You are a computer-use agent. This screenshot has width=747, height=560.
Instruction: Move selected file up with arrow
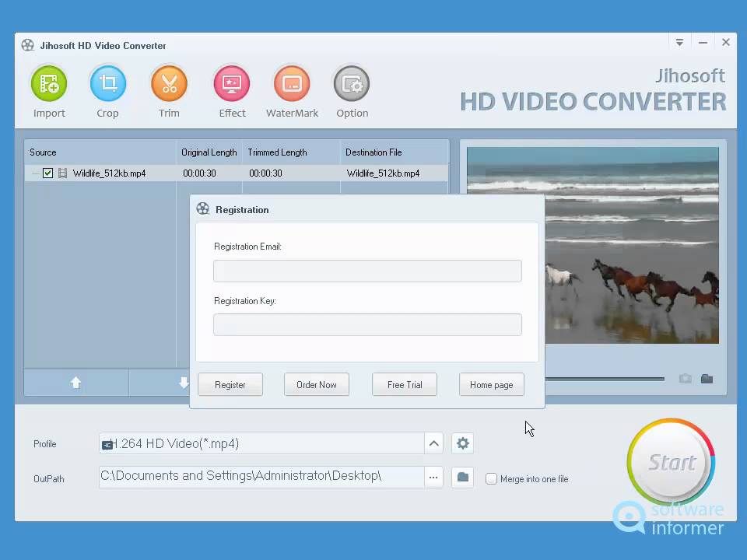pyautogui.click(x=75, y=383)
